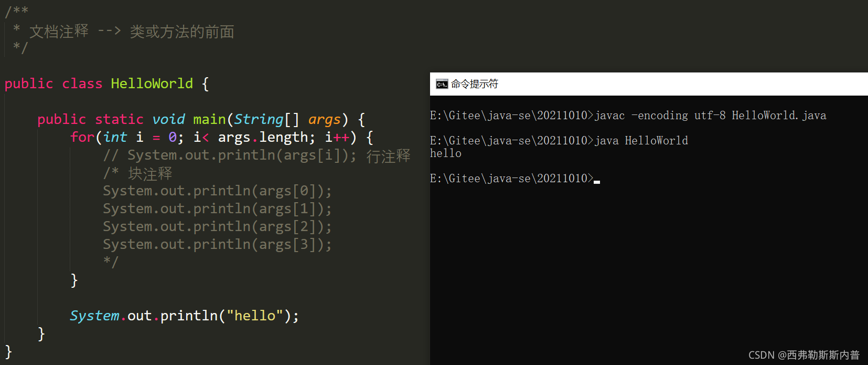Click the 命令提示符 title text
Viewport: 868px width, 365px height.
(475, 84)
